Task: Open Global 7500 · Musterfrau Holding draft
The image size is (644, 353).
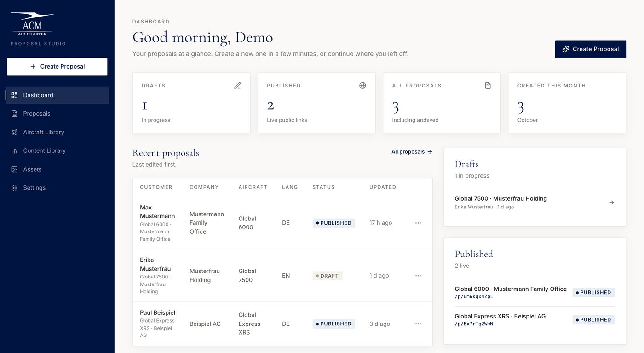Action: (x=535, y=203)
